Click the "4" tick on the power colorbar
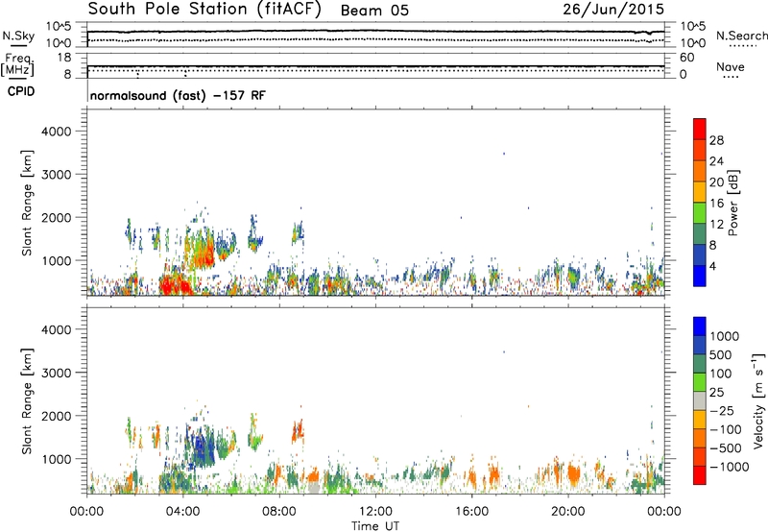Image resolution: width=768 pixels, height=532 pixels. point(712,266)
